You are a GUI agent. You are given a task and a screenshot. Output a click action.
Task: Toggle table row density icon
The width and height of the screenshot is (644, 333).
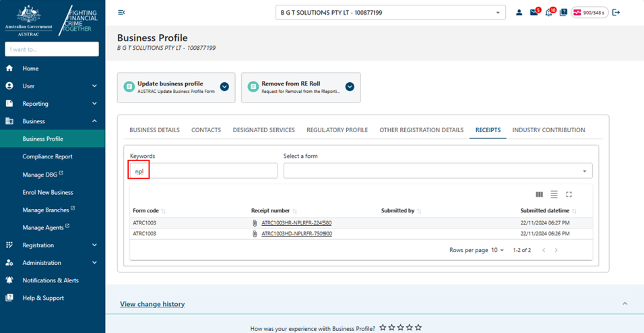(x=554, y=194)
